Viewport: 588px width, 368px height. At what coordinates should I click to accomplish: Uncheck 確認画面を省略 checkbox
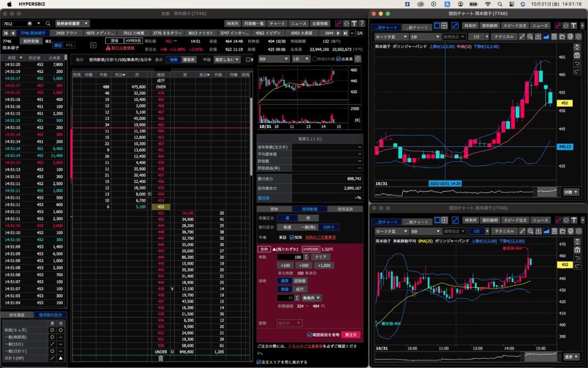pos(310,334)
